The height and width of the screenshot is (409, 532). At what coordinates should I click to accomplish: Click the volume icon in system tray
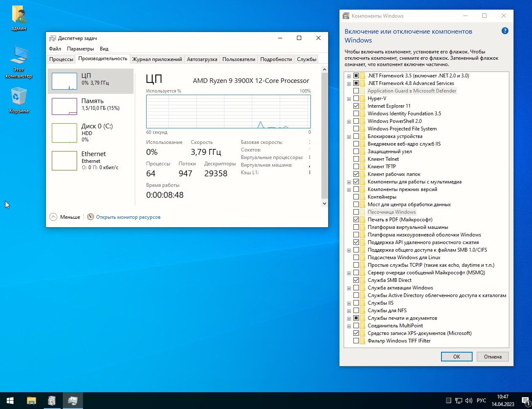point(468,401)
